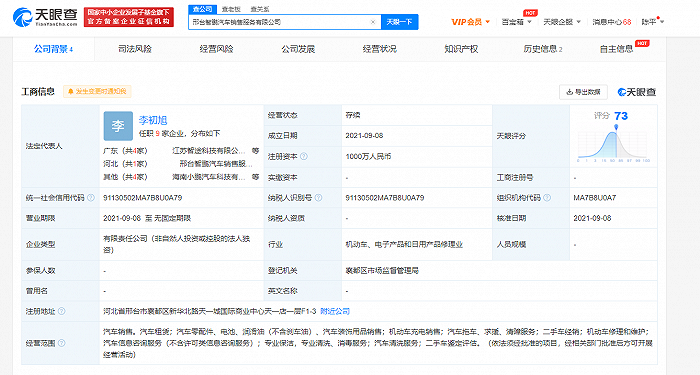Click the help icon beside 经营范围
700x375 pixels.
pos(62,343)
